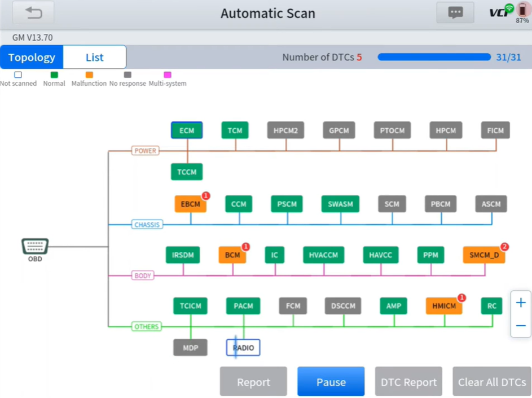Zoom in the topology with plus
This screenshot has height=398, width=532.
pos(521,303)
